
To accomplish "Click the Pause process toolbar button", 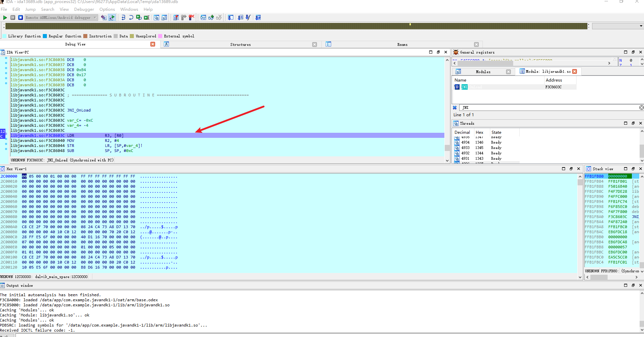I will click(13, 18).
